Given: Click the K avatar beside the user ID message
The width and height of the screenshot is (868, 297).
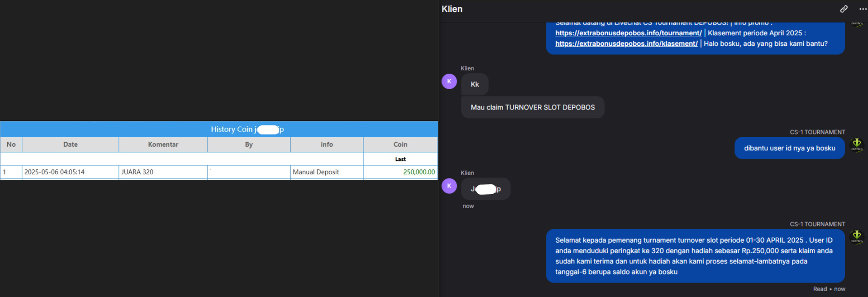Looking at the screenshot, I should pos(449,186).
